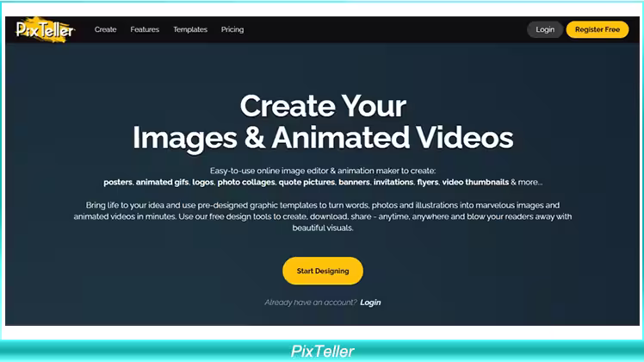Click 'video thumbnails' in the feature list

(x=475, y=182)
